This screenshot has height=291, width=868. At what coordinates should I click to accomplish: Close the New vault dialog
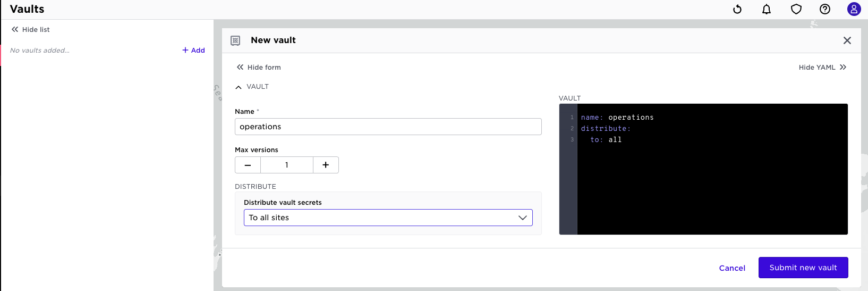(x=847, y=40)
